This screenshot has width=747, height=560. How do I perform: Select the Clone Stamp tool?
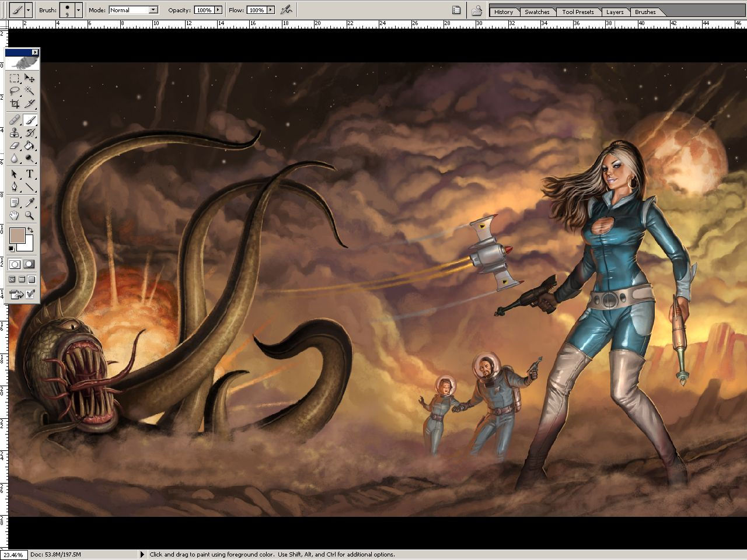pyautogui.click(x=15, y=133)
